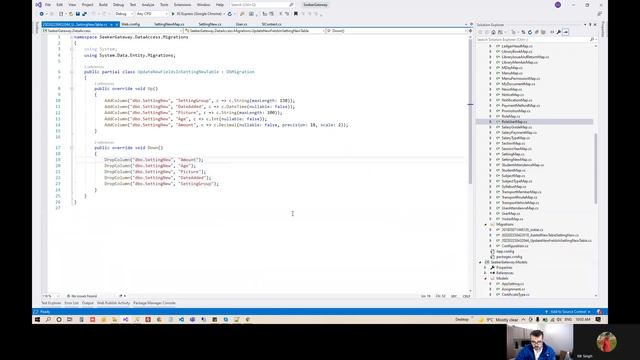The width and height of the screenshot is (640, 360).
Task: Switch to the SettingNew.cs tab
Action: pos(210,24)
